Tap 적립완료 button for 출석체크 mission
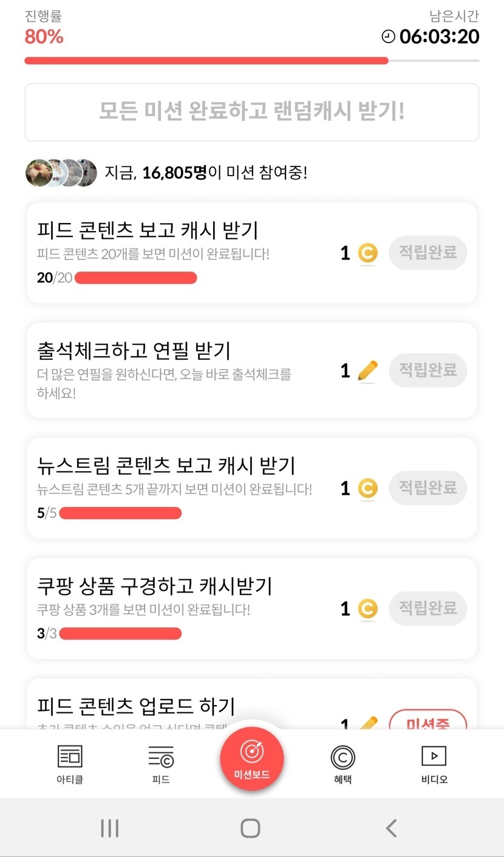The width and height of the screenshot is (504, 857). (x=427, y=370)
